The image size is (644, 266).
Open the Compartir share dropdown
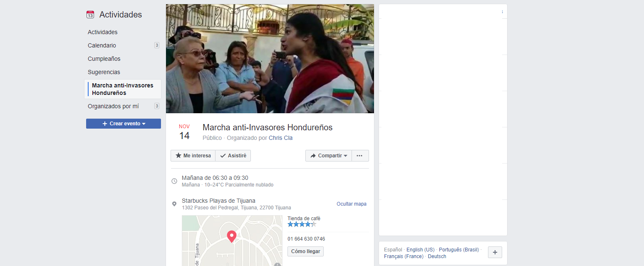click(329, 156)
